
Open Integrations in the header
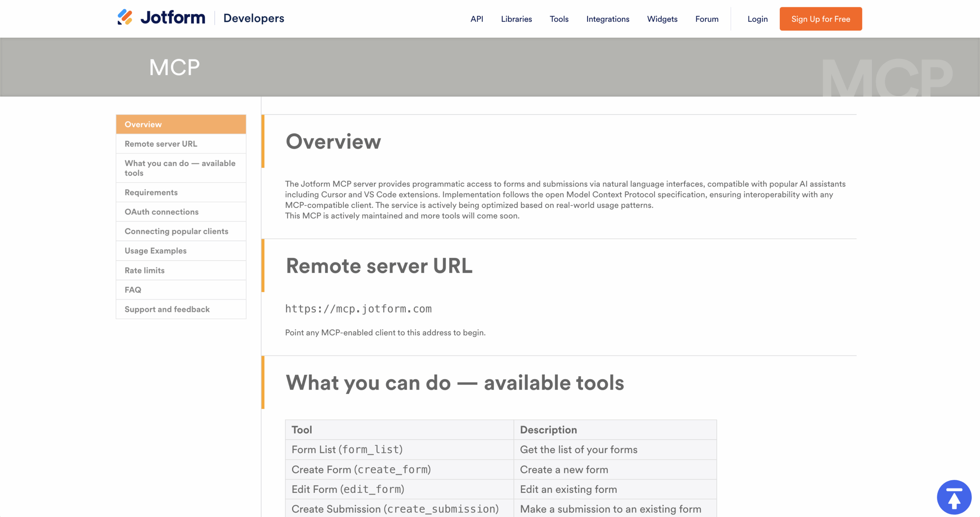[x=608, y=19]
